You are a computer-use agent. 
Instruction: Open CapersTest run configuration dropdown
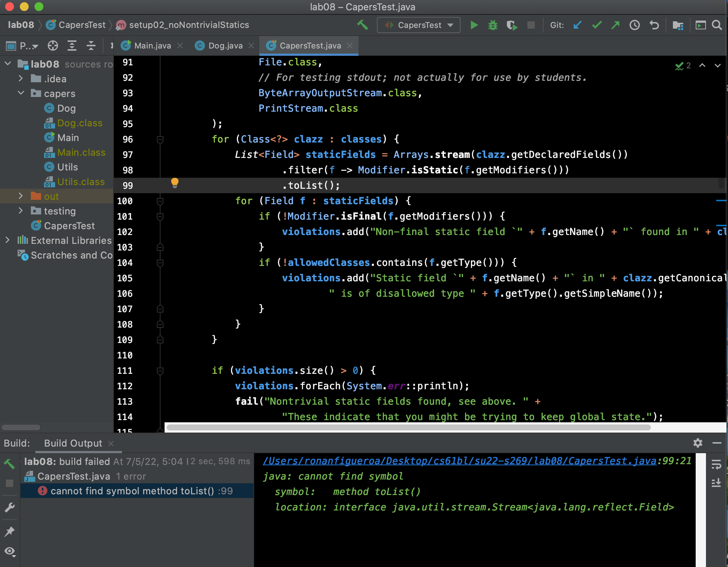pyautogui.click(x=419, y=25)
